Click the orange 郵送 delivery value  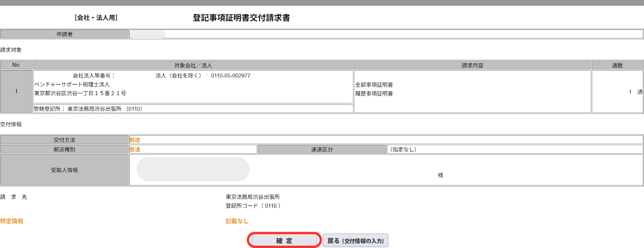pos(135,140)
